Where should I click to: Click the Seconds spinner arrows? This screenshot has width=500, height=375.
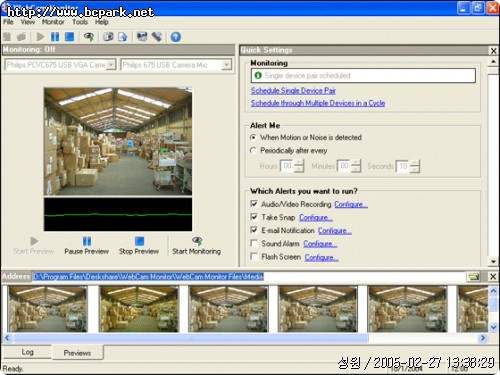pyautogui.click(x=415, y=166)
